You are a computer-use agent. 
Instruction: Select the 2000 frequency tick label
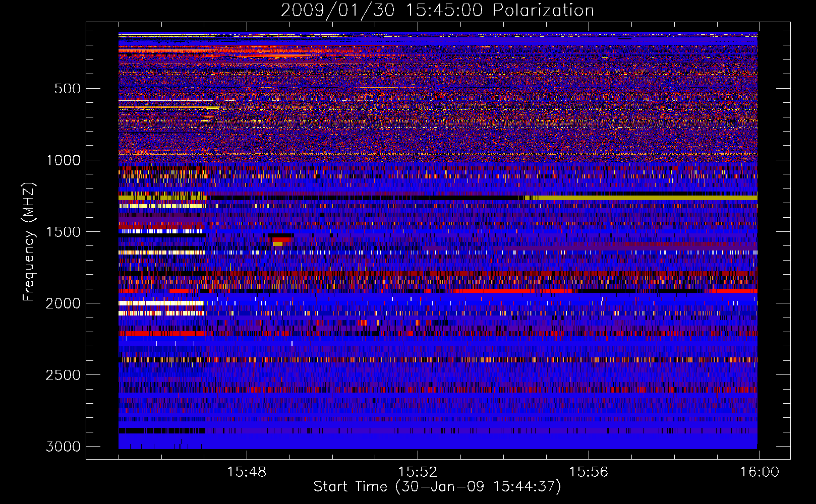(63, 303)
